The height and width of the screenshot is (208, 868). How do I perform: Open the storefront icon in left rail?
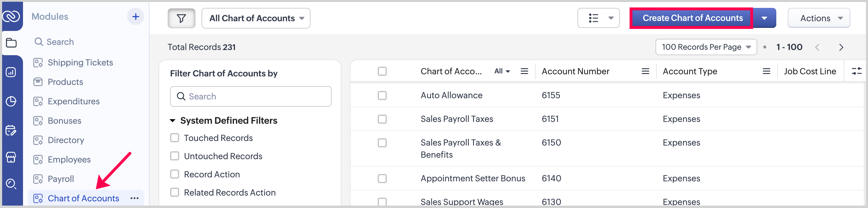pos(11,157)
